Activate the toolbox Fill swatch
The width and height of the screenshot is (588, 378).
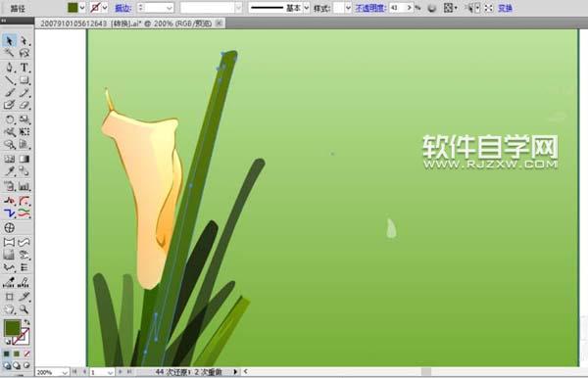[12, 328]
